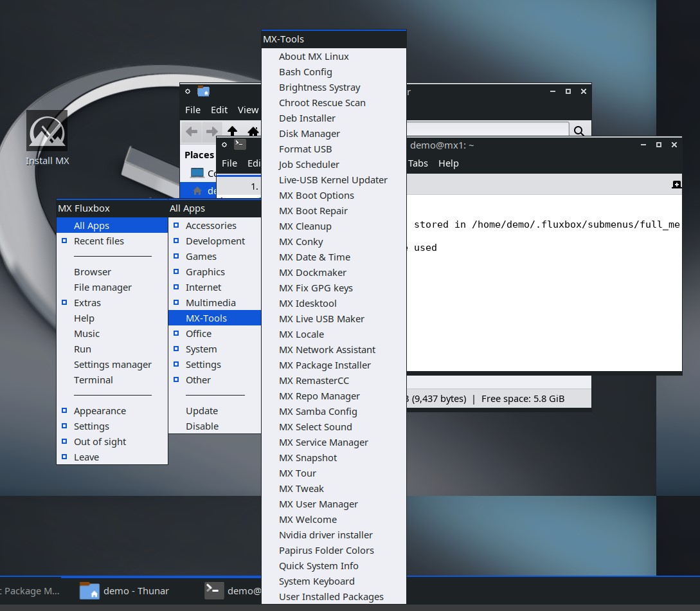Screen dimensions: 700x611
Task: Click the Thunar folder icon in title bar
Action: click(204, 91)
